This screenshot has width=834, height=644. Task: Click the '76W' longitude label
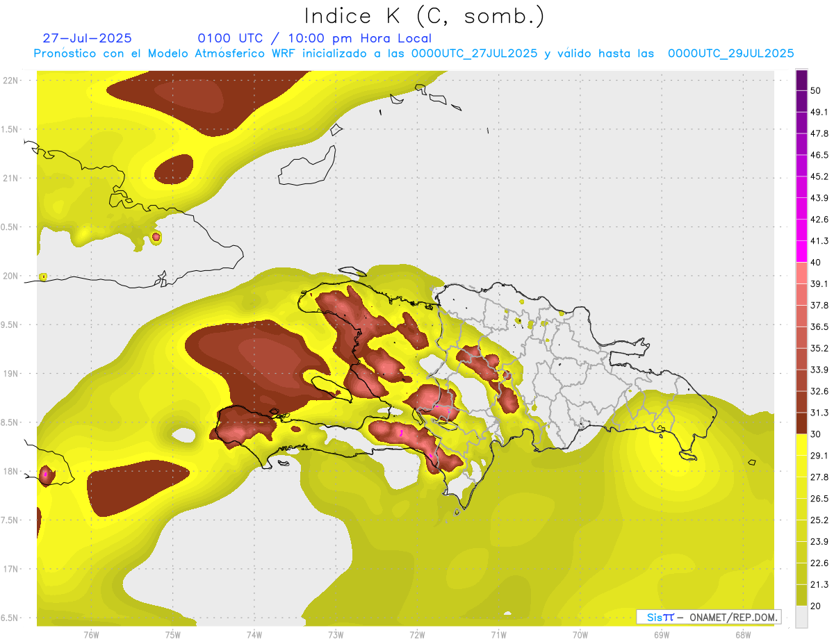pos(91,634)
